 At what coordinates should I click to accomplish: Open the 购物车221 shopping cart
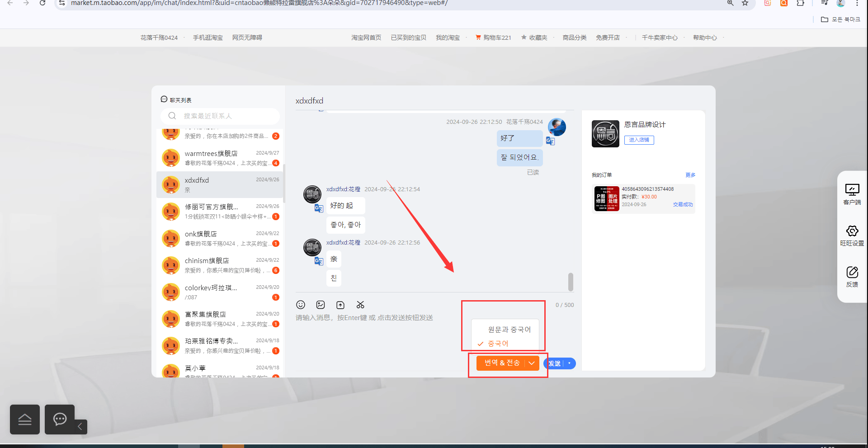click(493, 38)
